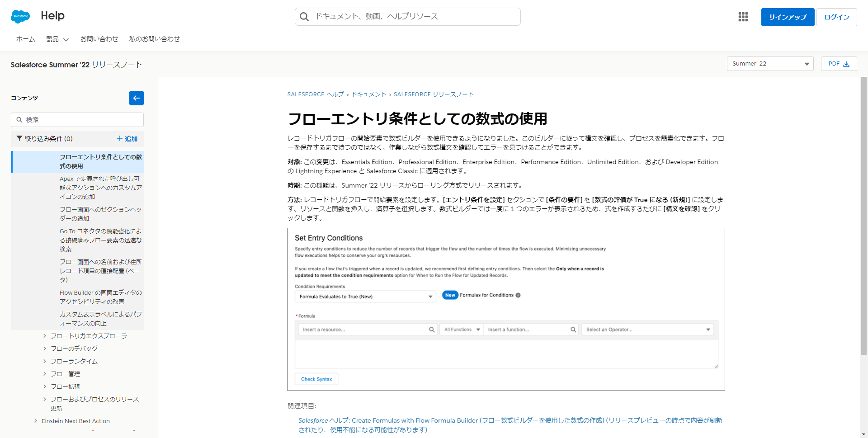The image size is (868, 438).
Task: Click the PDF download icon
Action: [x=846, y=64]
